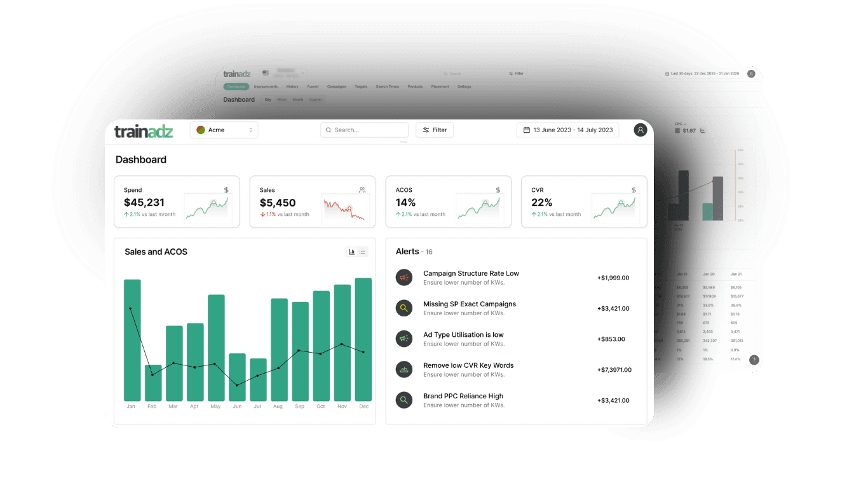
Task: Open the Targets tab in background window
Action: 361,86
